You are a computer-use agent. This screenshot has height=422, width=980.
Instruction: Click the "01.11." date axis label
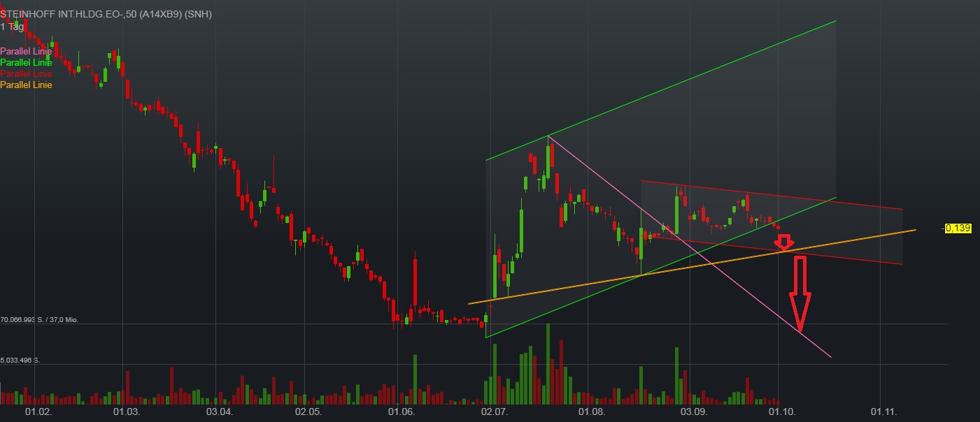[886, 412]
